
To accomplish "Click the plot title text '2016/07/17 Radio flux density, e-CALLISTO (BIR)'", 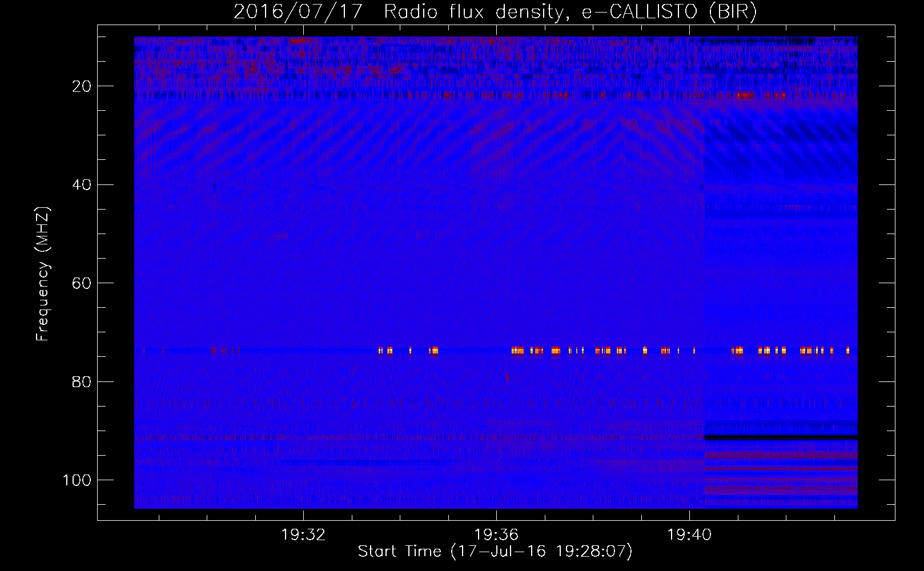I will [x=496, y=12].
